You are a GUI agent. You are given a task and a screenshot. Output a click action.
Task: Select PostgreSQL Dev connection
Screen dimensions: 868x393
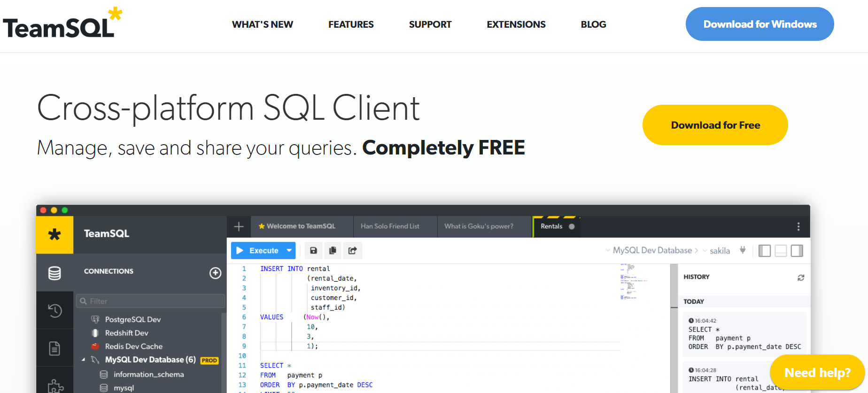(x=133, y=319)
